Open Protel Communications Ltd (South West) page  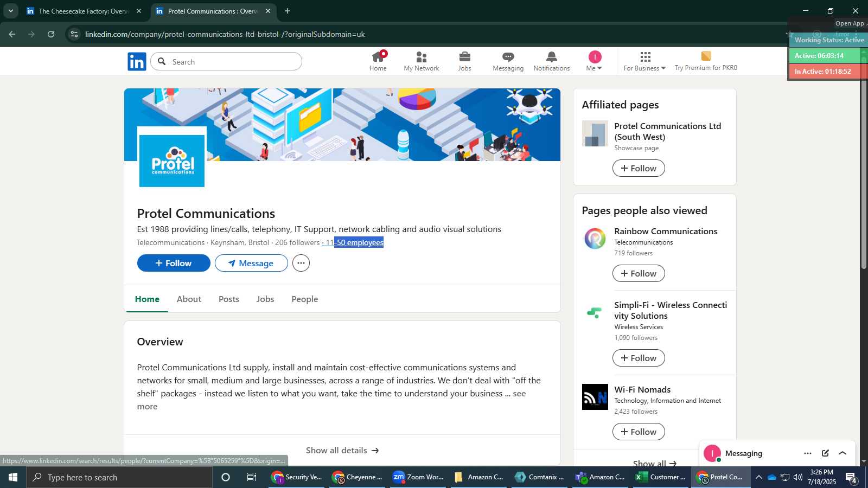(667, 131)
